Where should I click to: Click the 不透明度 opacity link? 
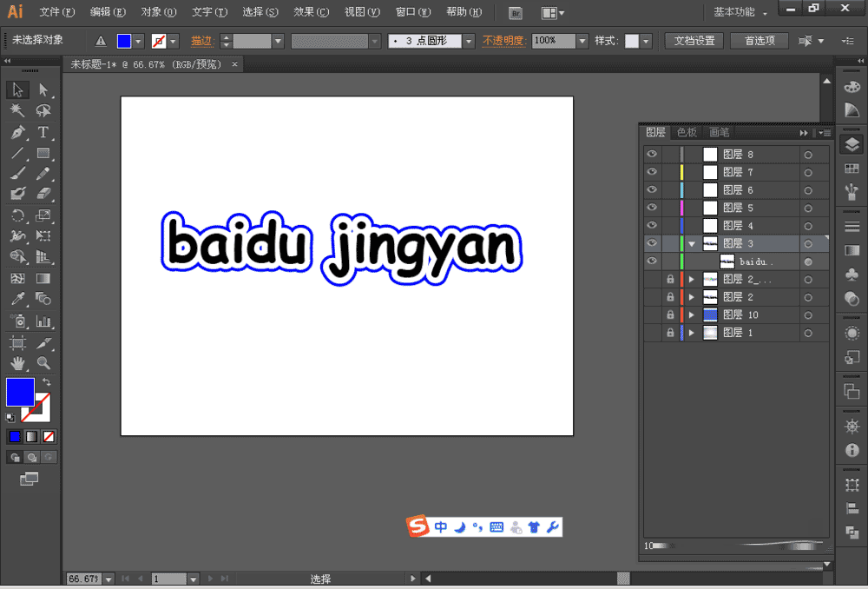point(503,41)
